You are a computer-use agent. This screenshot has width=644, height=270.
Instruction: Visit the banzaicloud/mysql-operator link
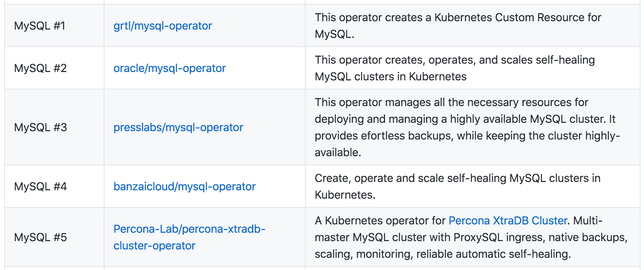184,186
